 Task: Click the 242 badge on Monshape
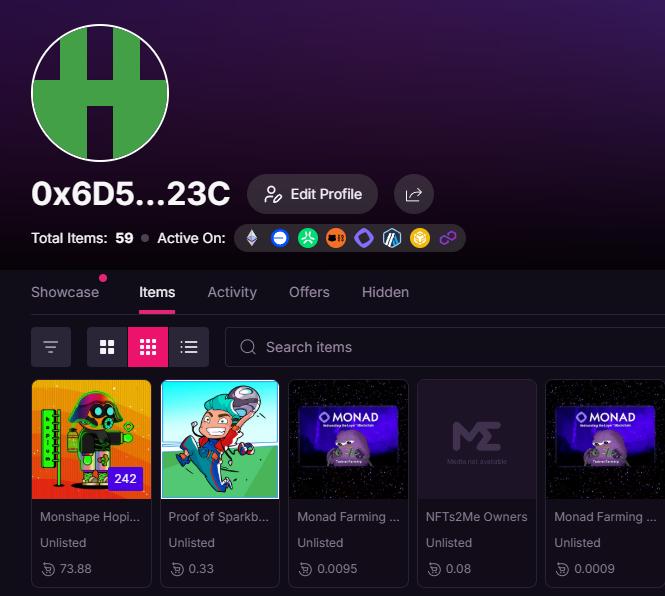coord(126,479)
